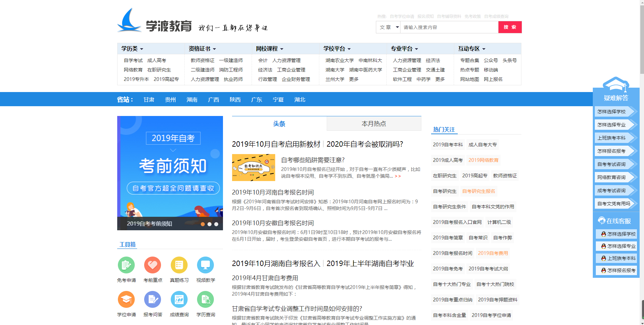
Task: Open the 自学考试 link
Action: tap(133, 60)
